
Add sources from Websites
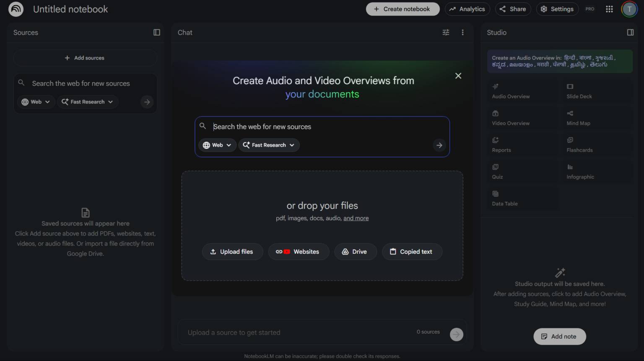point(299,252)
